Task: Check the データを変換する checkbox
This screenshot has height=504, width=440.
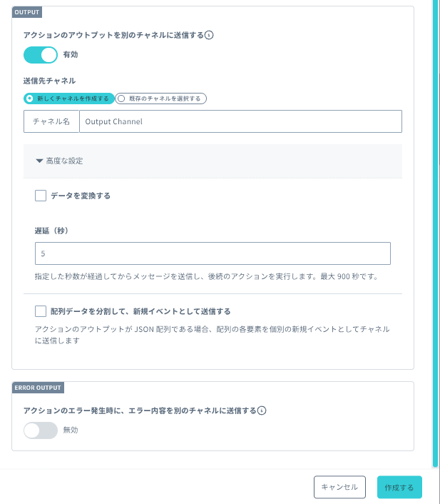Action: (41, 196)
